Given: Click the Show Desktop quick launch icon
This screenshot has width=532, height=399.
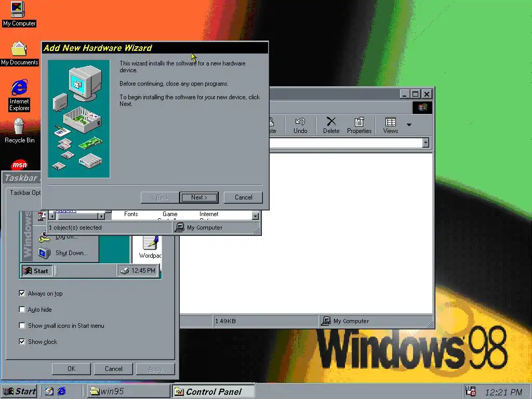Looking at the screenshot, I should tap(49, 392).
